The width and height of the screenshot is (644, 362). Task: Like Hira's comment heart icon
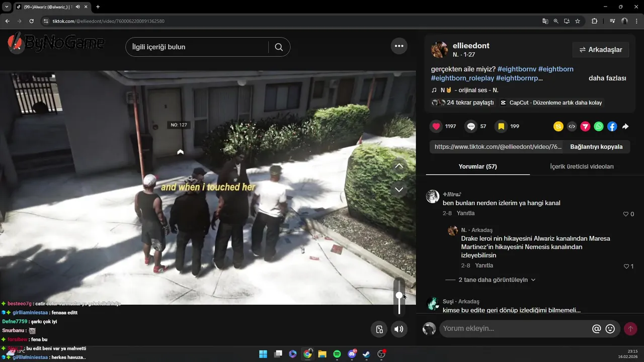[x=626, y=214]
